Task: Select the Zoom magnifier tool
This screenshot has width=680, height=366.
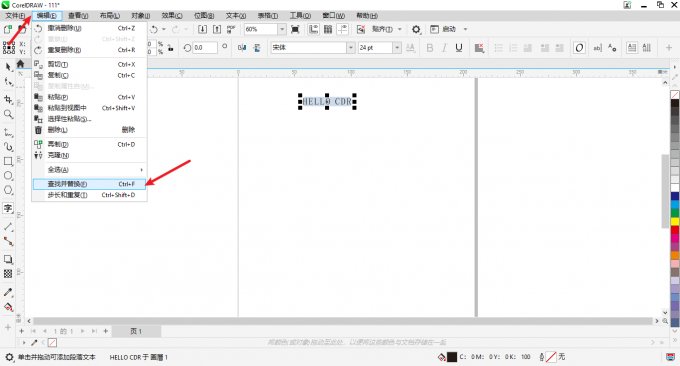Action: (x=8, y=114)
